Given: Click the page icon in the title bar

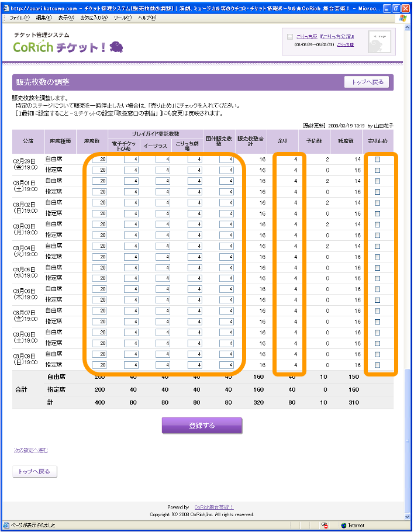Looking at the screenshot, I should pos(6,6).
